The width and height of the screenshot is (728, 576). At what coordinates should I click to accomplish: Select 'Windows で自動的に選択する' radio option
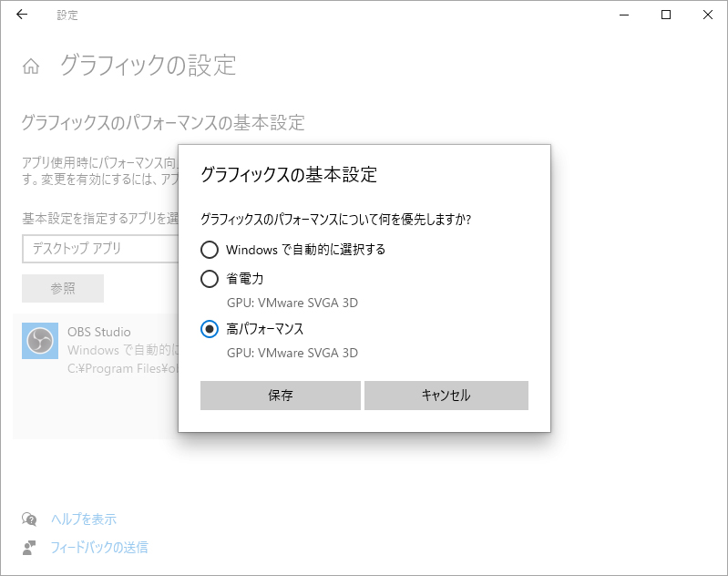[210, 250]
